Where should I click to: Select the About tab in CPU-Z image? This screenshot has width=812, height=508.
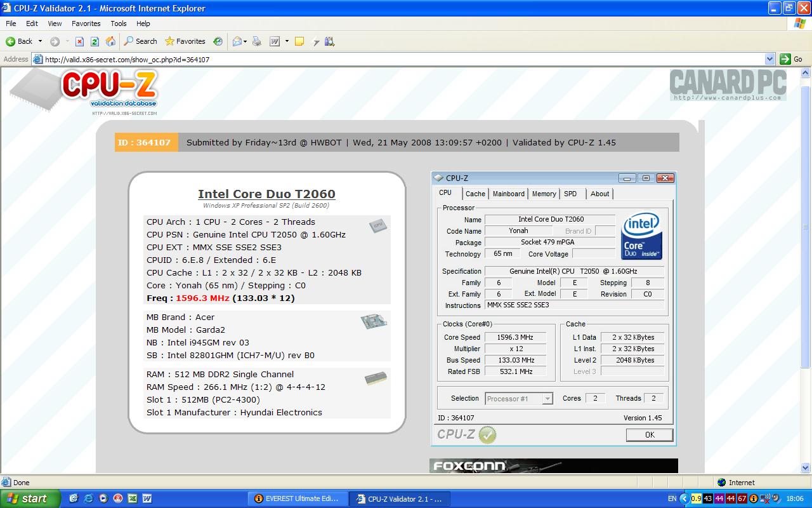click(x=599, y=194)
